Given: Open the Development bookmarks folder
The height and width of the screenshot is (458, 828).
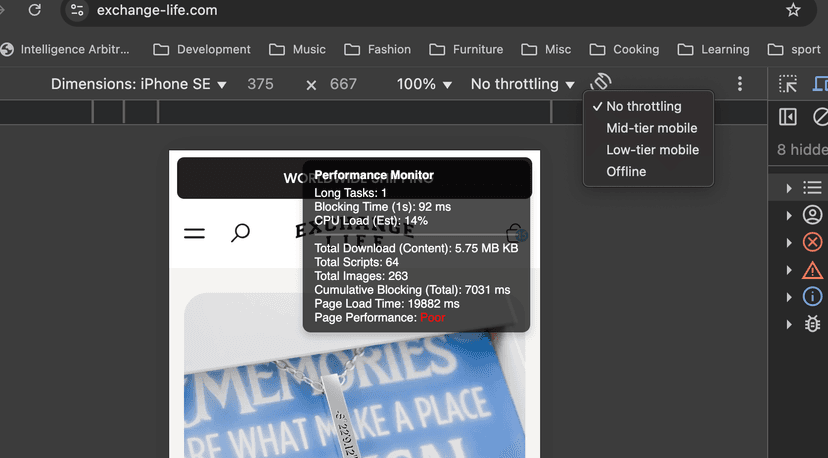Looking at the screenshot, I should pyautogui.click(x=202, y=49).
